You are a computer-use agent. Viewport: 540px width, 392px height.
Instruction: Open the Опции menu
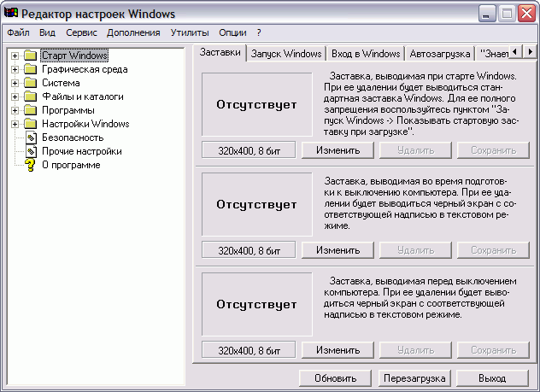[232, 32]
